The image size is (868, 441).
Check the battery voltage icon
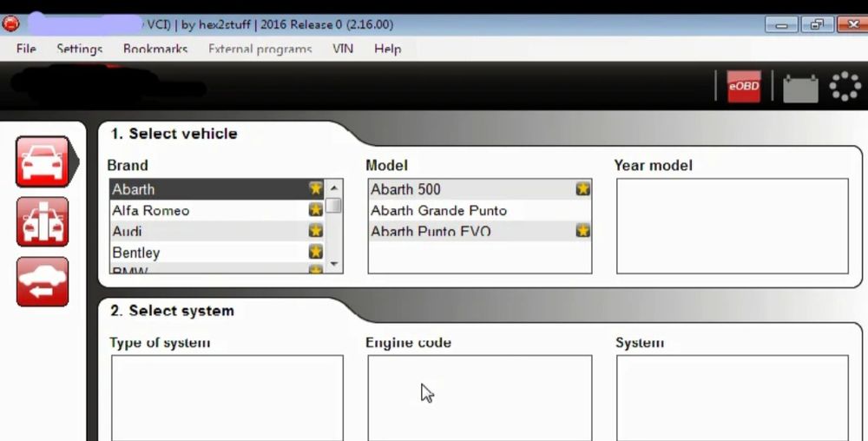[800, 89]
